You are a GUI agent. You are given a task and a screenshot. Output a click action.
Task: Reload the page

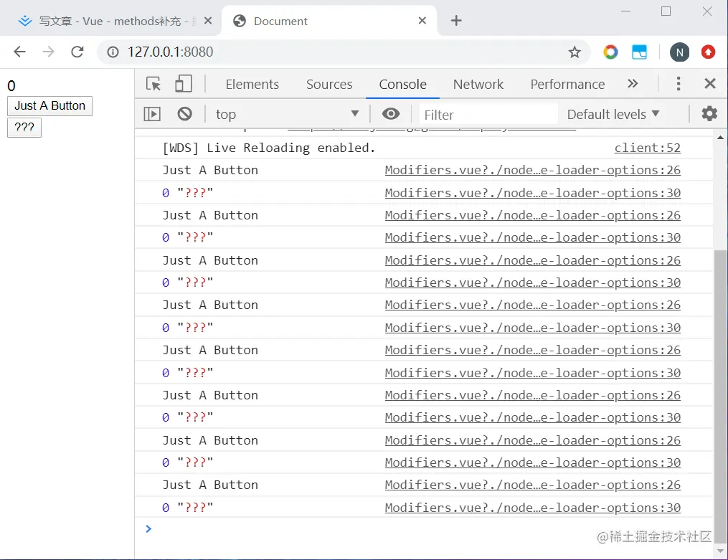coord(77,52)
